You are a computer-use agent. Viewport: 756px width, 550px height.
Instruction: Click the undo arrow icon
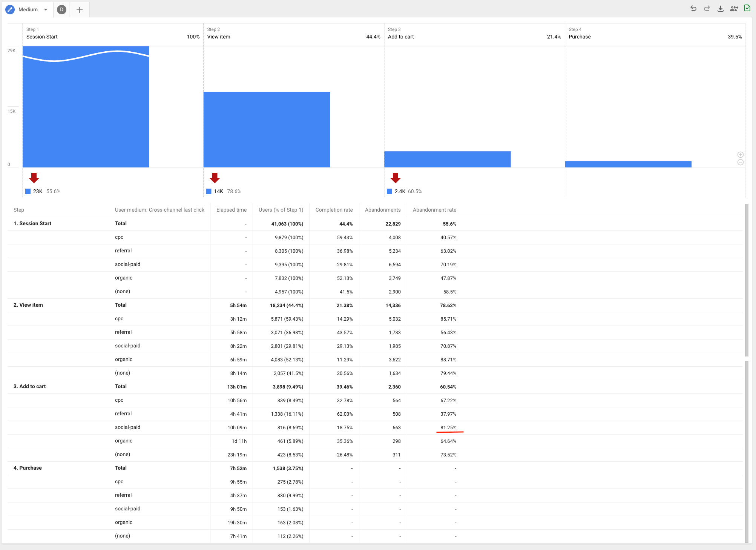(x=693, y=8)
